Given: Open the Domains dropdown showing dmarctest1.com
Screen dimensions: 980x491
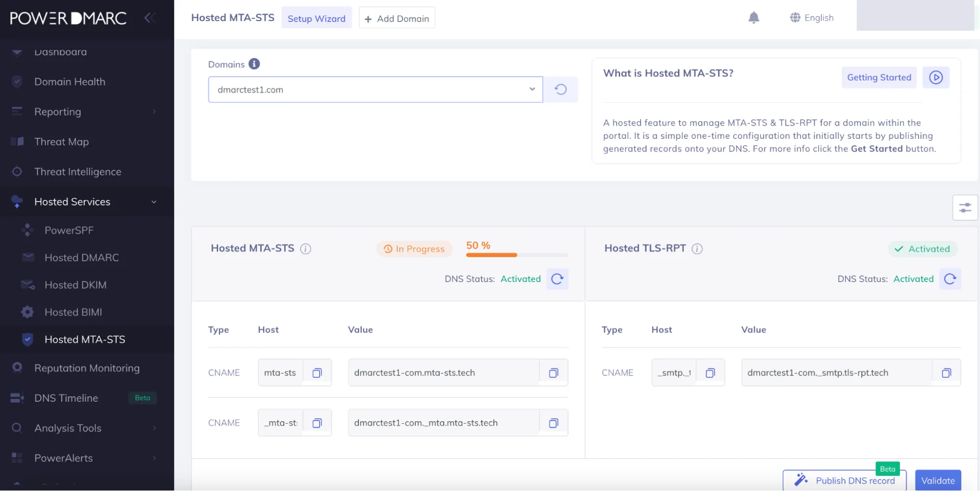Looking at the screenshot, I should [375, 90].
